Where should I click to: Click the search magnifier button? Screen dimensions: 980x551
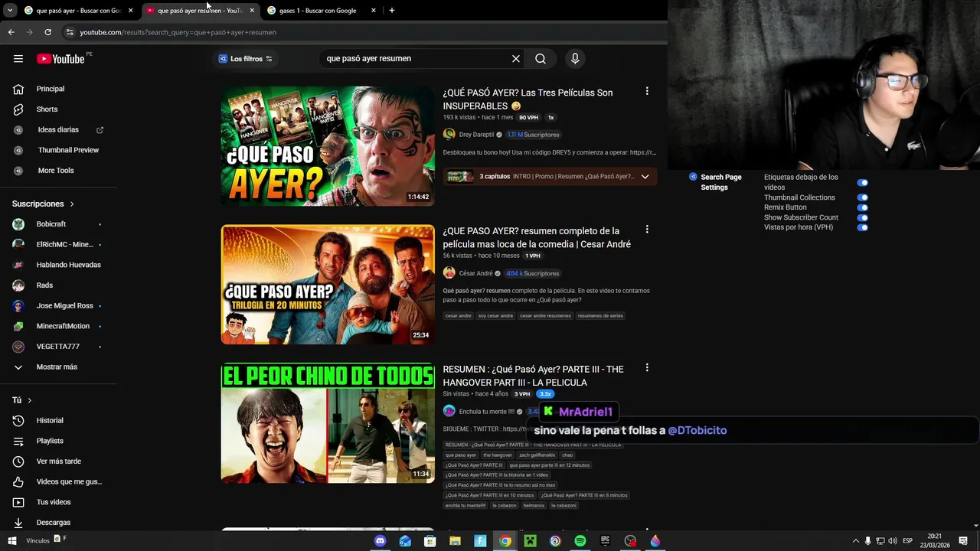pos(541,59)
